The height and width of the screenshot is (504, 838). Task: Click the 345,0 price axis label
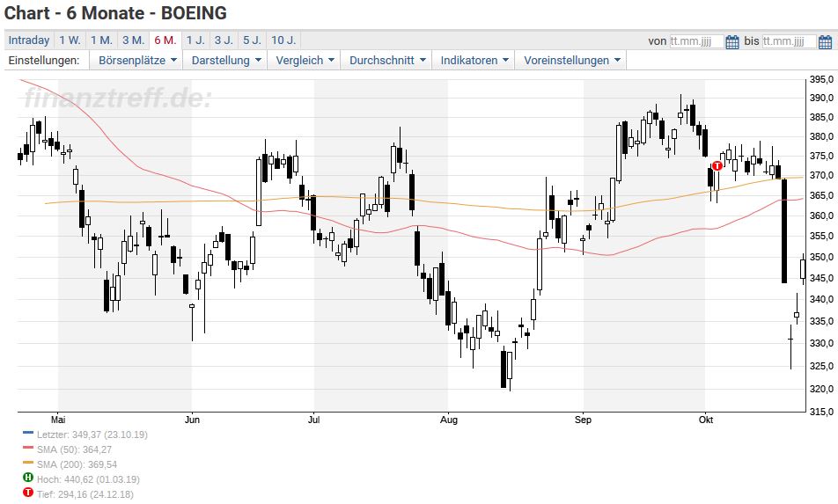[821, 278]
